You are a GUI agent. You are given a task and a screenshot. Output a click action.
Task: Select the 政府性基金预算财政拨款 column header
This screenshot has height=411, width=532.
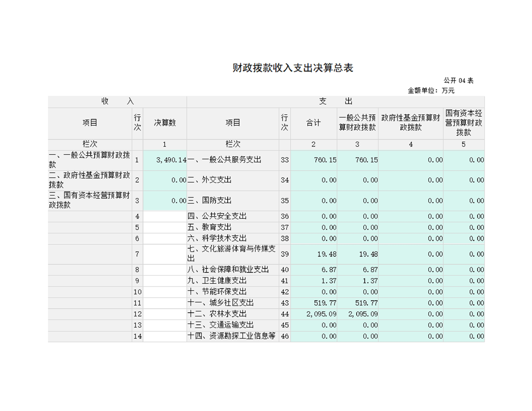point(411,123)
